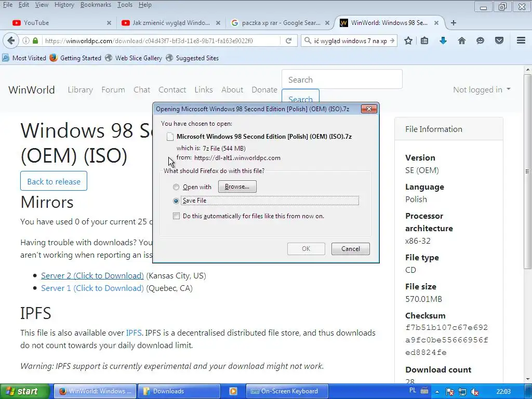
Task: Open the Most Visited bookmarks folder
Action: click(x=24, y=58)
